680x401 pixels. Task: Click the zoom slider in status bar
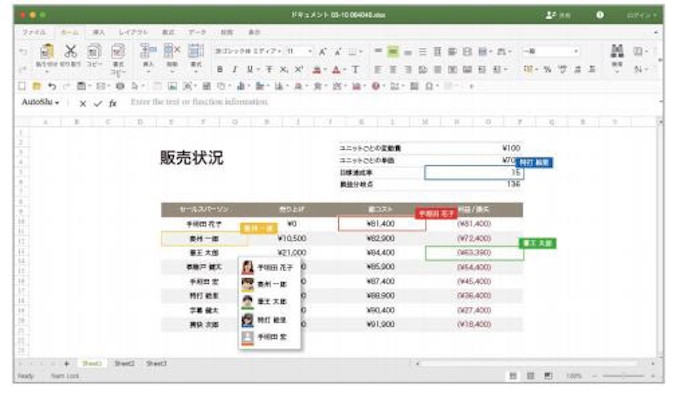pyautogui.click(x=621, y=375)
